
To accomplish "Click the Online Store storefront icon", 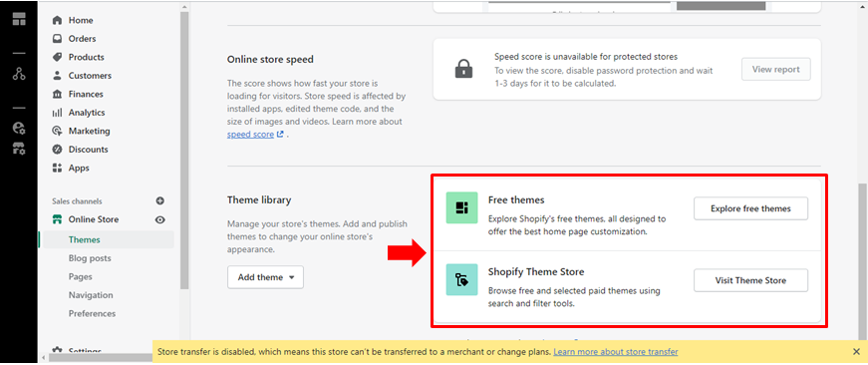I will (57, 219).
